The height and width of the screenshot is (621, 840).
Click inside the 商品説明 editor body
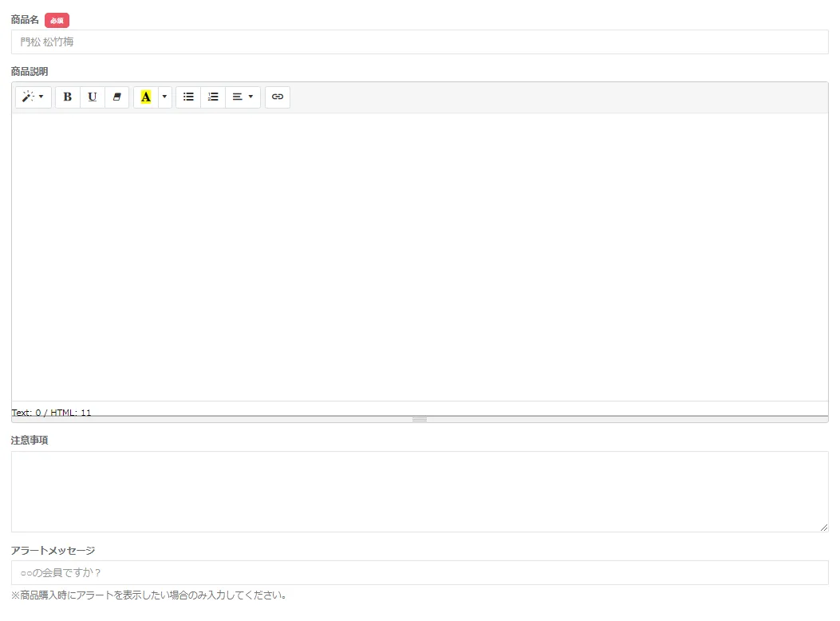(x=420, y=255)
